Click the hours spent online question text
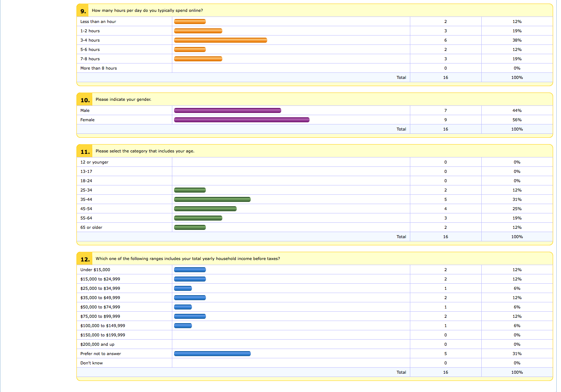The width and height of the screenshot is (561, 392). [147, 10]
